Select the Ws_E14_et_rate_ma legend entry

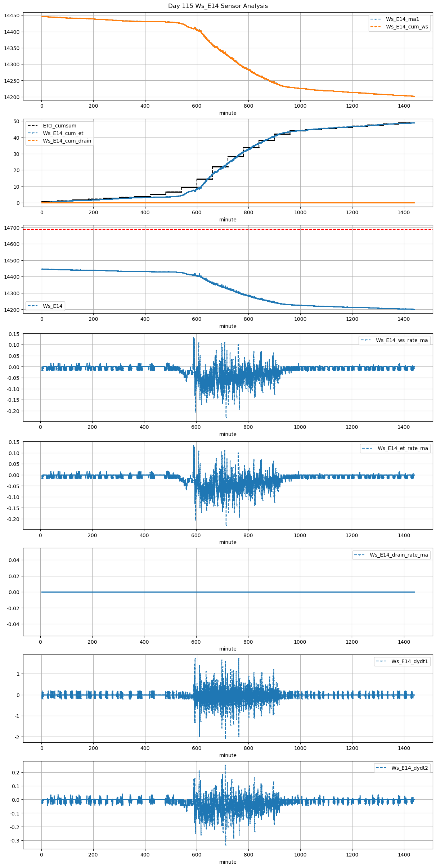tap(403, 448)
